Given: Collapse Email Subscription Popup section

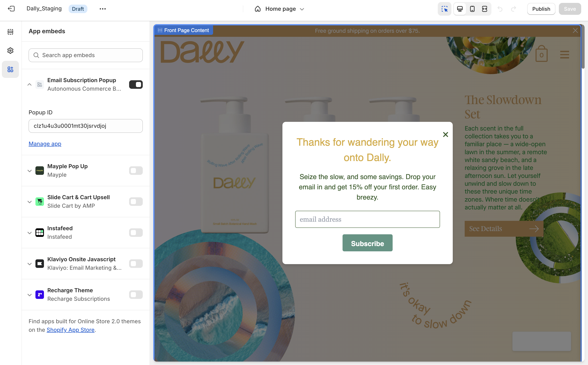Looking at the screenshot, I should (29, 85).
